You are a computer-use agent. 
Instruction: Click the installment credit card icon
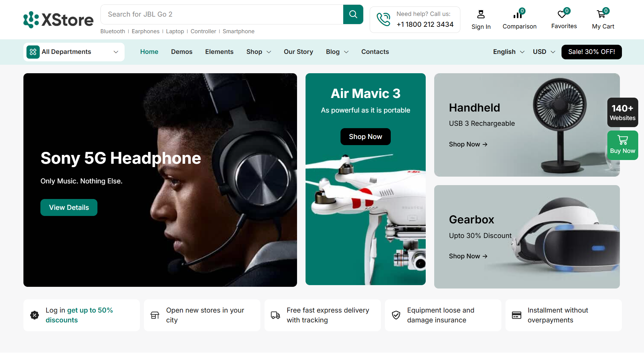click(516, 315)
